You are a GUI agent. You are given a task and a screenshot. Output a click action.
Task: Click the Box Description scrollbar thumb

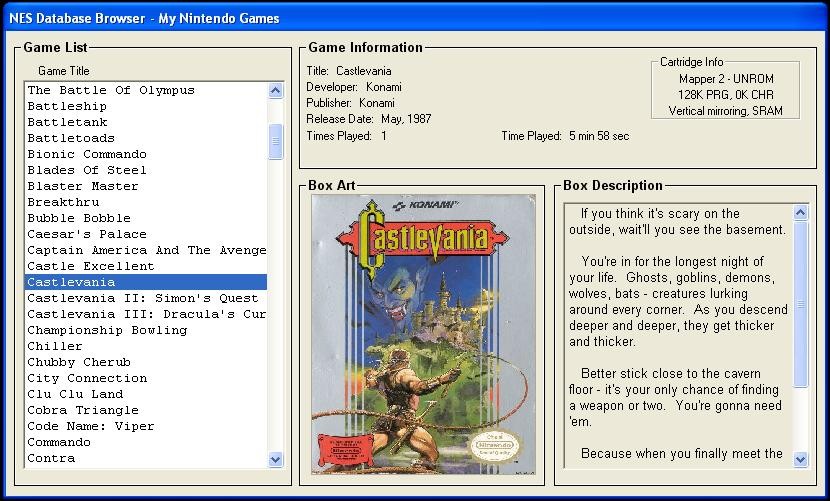(x=800, y=304)
